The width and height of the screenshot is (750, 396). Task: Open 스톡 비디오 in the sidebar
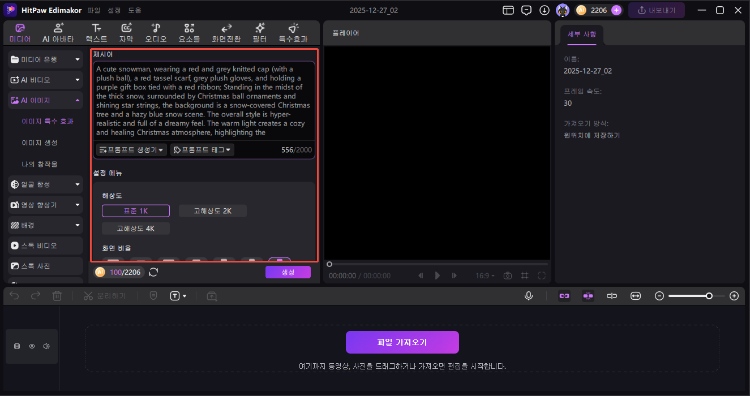click(45, 245)
